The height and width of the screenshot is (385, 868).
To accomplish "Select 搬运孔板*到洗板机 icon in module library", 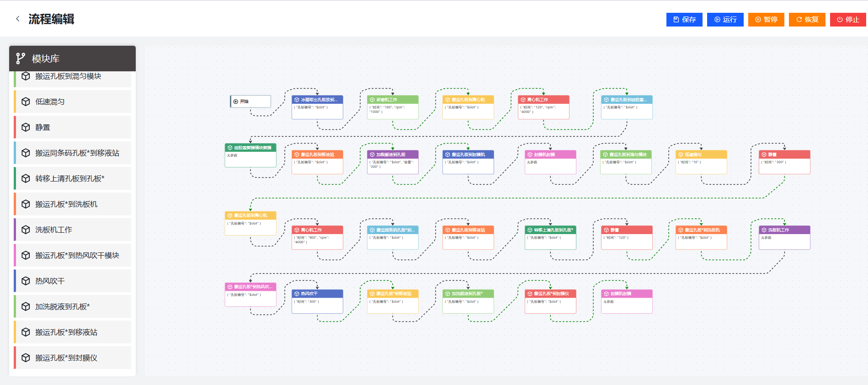I will (x=26, y=204).
